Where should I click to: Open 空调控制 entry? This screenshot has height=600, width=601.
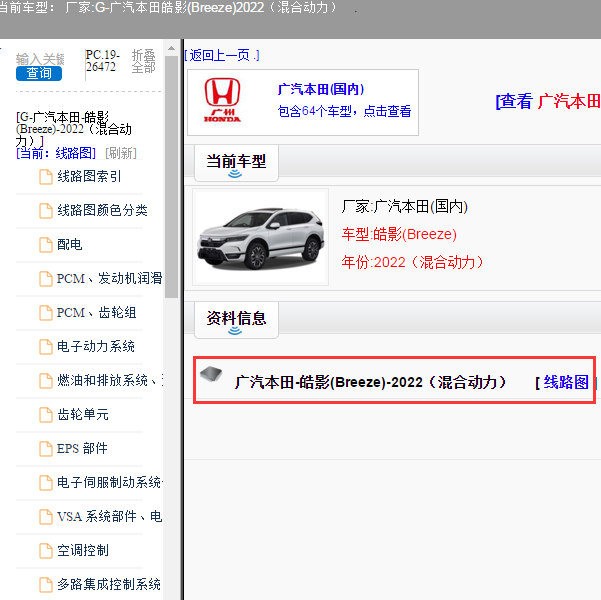coord(83,550)
